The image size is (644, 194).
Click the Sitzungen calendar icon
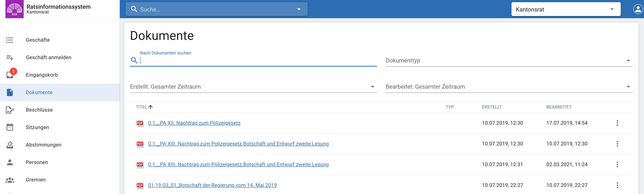[10, 127]
